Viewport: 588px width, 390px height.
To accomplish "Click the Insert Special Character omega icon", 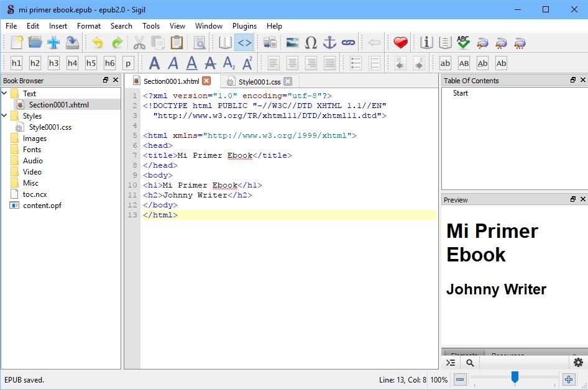I will [311, 43].
